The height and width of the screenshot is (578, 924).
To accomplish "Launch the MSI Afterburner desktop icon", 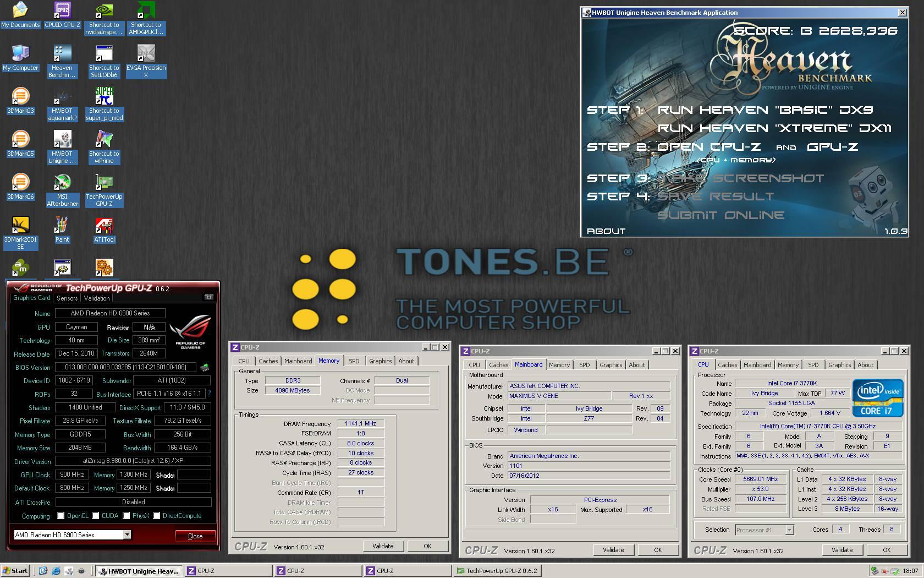I will point(62,190).
